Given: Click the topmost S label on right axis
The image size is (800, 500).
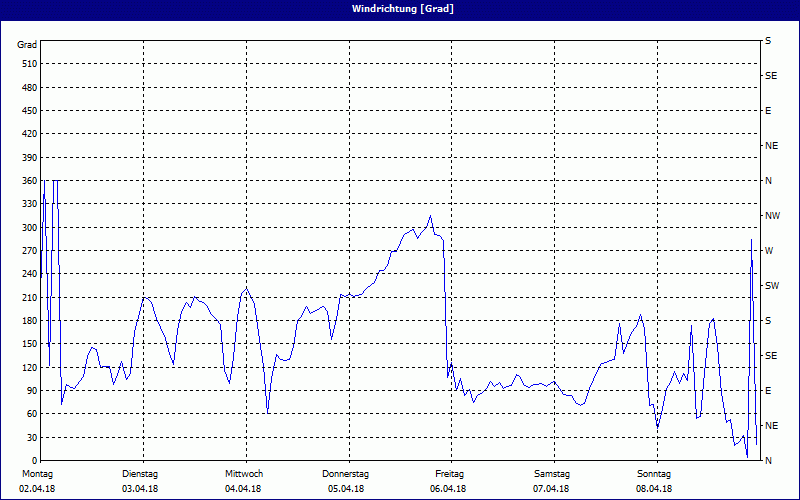Looking at the screenshot, I should (x=768, y=40).
